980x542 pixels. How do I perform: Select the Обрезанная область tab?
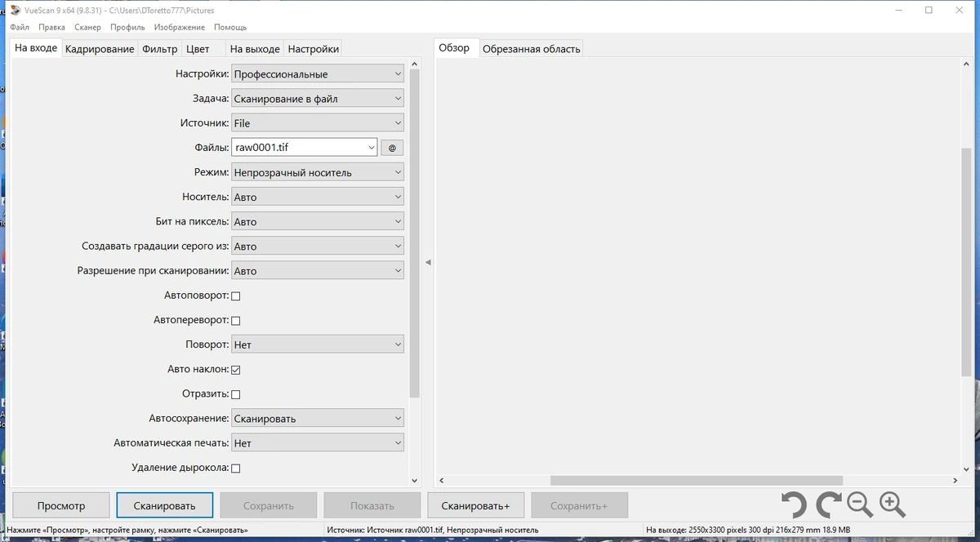tap(531, 49)
